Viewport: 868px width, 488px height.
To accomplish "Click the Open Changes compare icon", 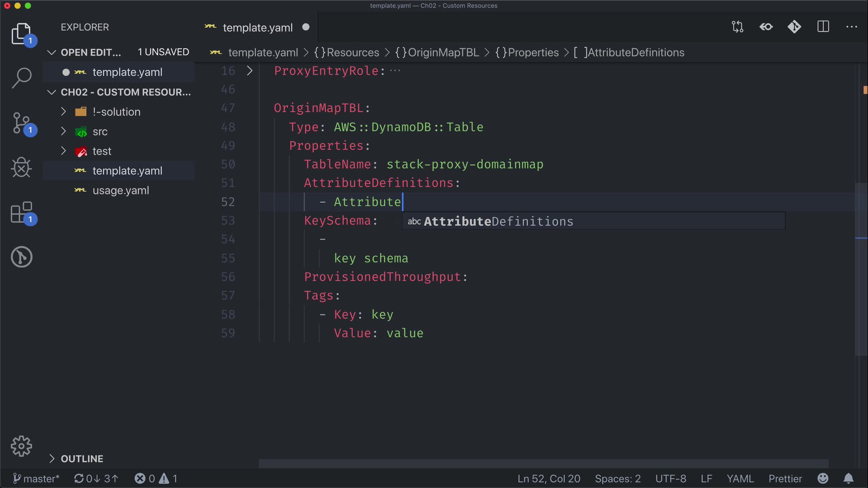I will click(737, 27).
